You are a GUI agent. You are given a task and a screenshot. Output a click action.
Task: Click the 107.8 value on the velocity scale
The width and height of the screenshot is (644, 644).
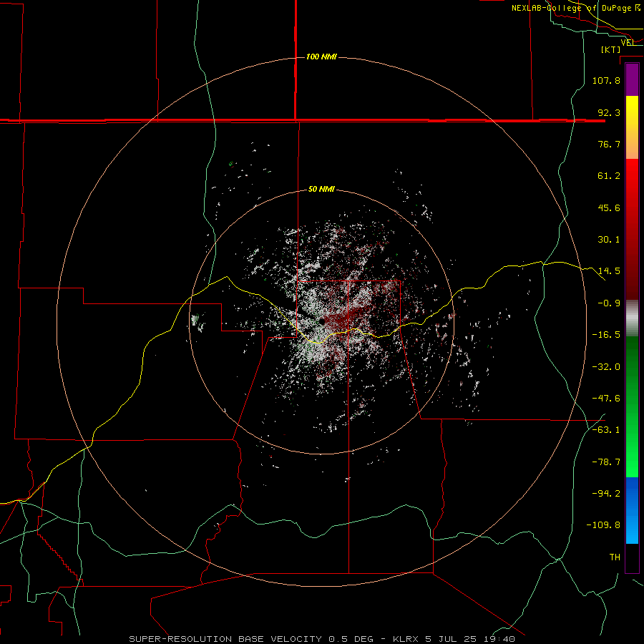[x=606, y=80]
